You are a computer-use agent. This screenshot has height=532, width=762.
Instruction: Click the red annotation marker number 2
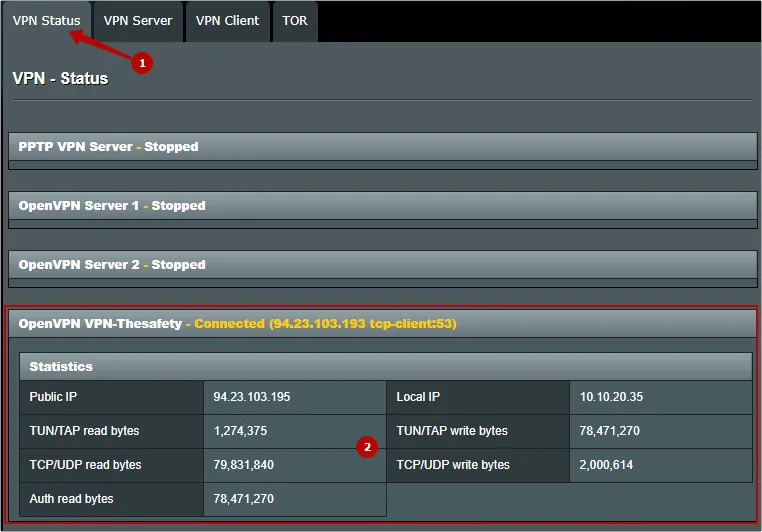[367, 448]
